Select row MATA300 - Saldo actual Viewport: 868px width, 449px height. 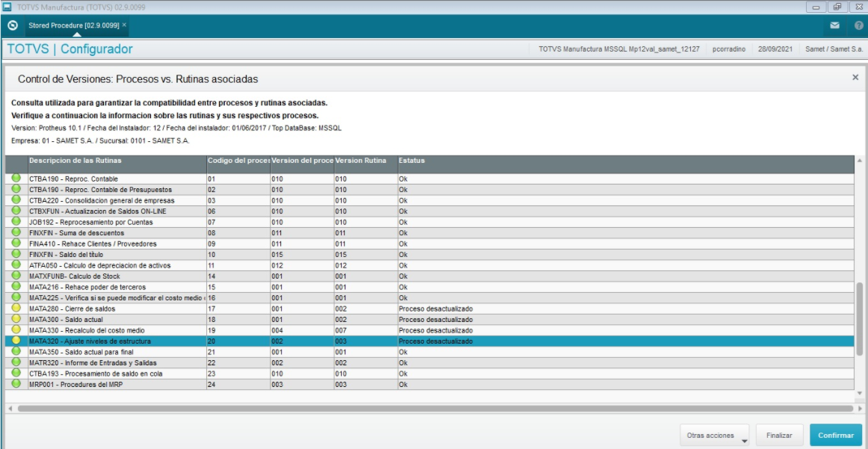430,320
